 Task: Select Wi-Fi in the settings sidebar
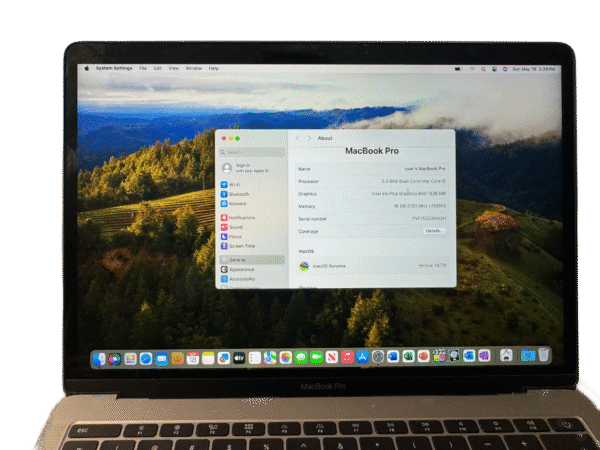click(230, 184)
